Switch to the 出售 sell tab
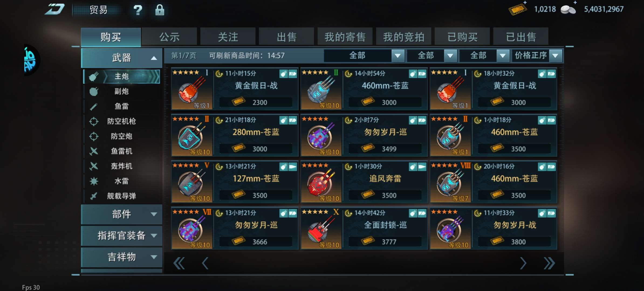 click(286, 37)
